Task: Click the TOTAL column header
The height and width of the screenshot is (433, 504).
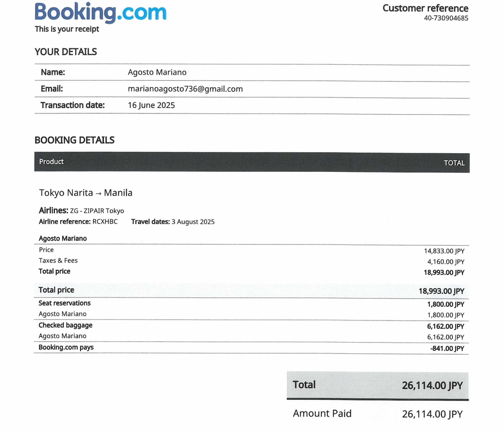Action: 454,163
